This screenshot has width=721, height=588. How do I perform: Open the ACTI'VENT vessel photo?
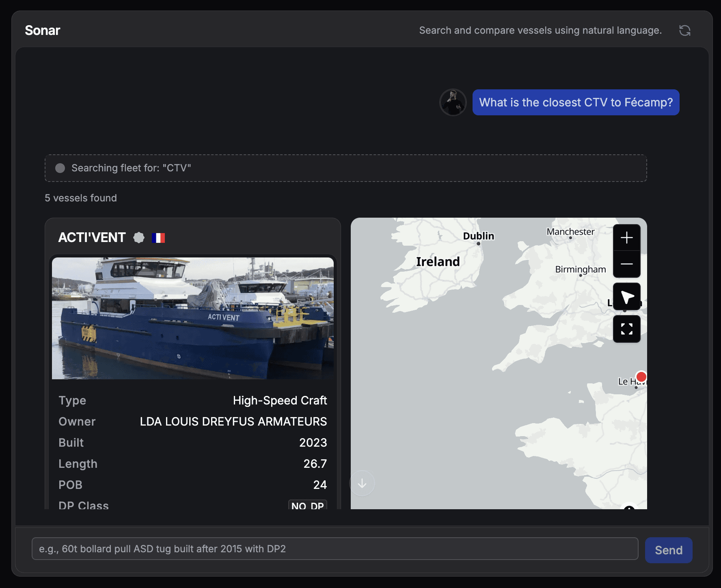193,318
